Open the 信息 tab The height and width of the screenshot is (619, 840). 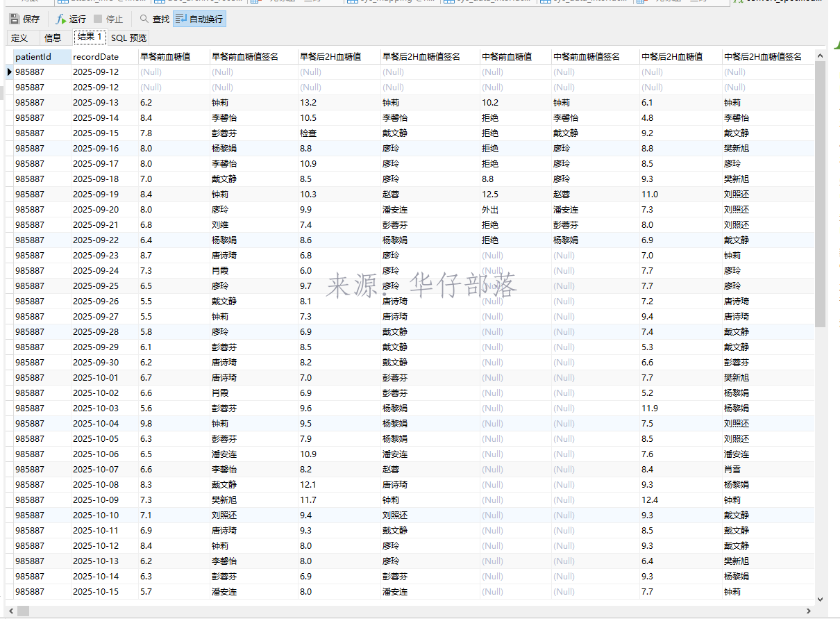pyautogui.click(x=53, y=38)
